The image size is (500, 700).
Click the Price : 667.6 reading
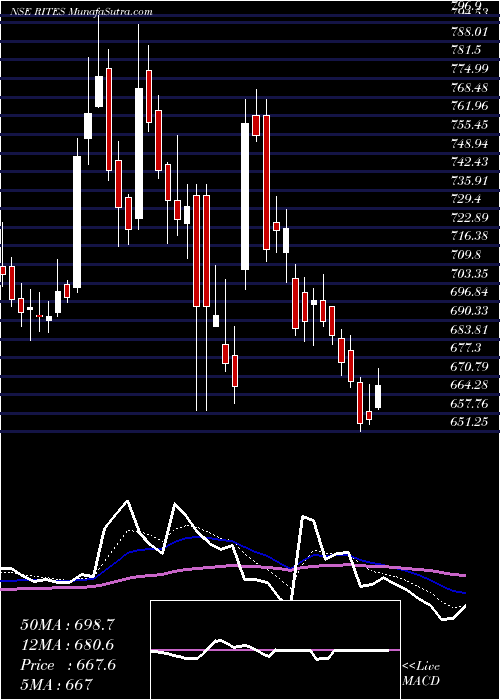(x=68, y=665)
